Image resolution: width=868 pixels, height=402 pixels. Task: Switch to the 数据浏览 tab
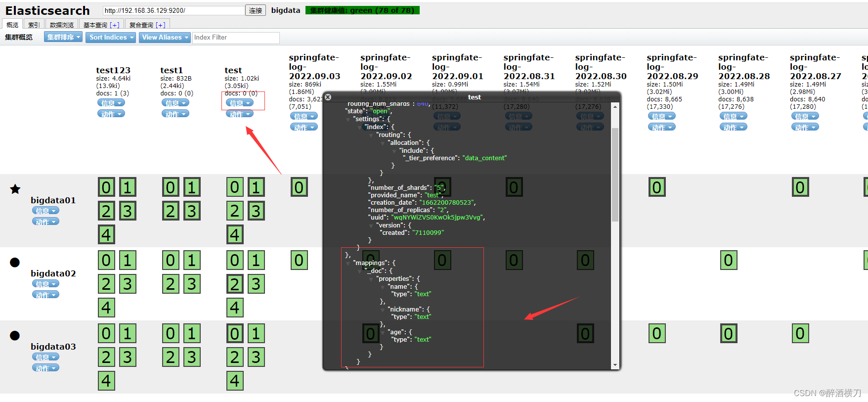pyautogui.click(x=61, y=25)
